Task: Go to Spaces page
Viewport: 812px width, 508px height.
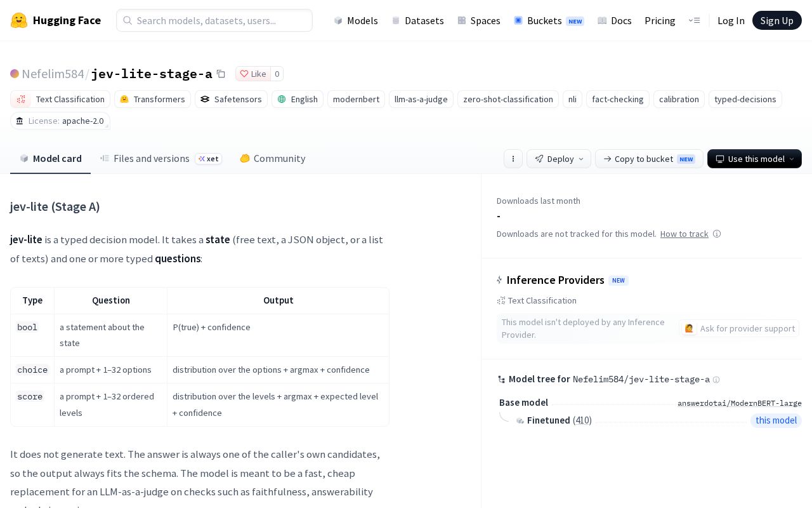Action: tap(478, 20)
